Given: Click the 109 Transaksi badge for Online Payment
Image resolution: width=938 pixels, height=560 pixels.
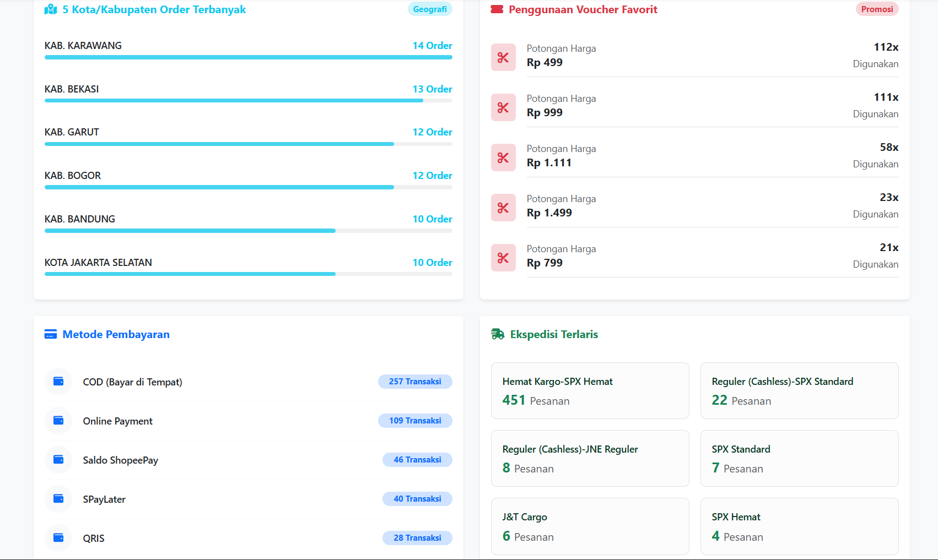Looking at the screenshot, I should (415, 421).
